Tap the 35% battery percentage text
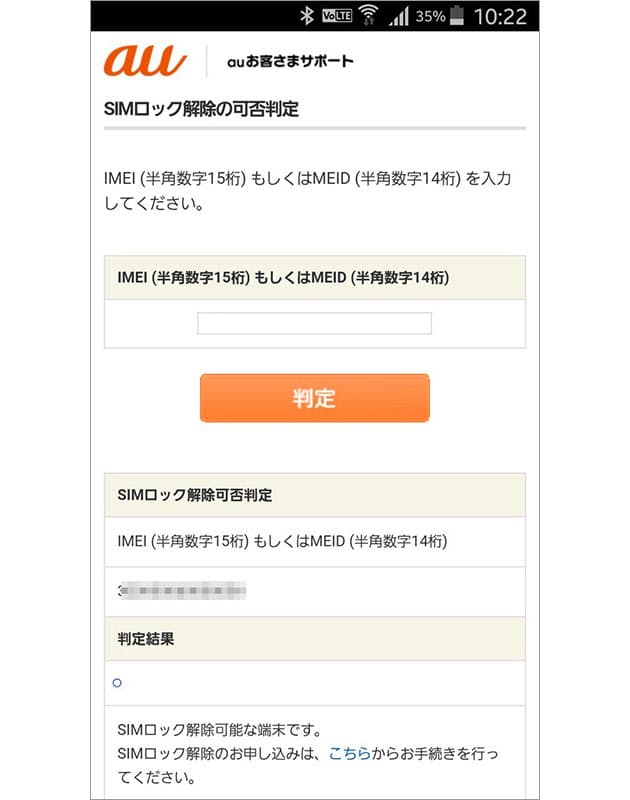This screenshot has width=630, height=800. (431, 17)
